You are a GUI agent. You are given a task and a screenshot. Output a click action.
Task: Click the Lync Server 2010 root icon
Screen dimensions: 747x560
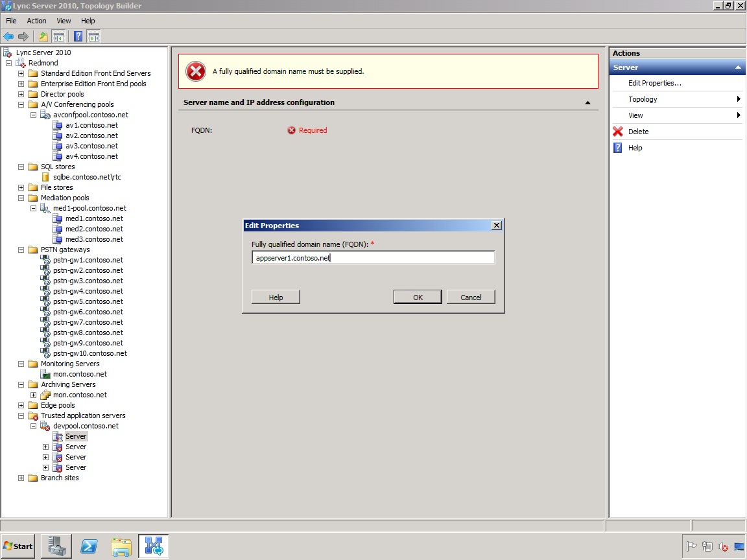8,52
